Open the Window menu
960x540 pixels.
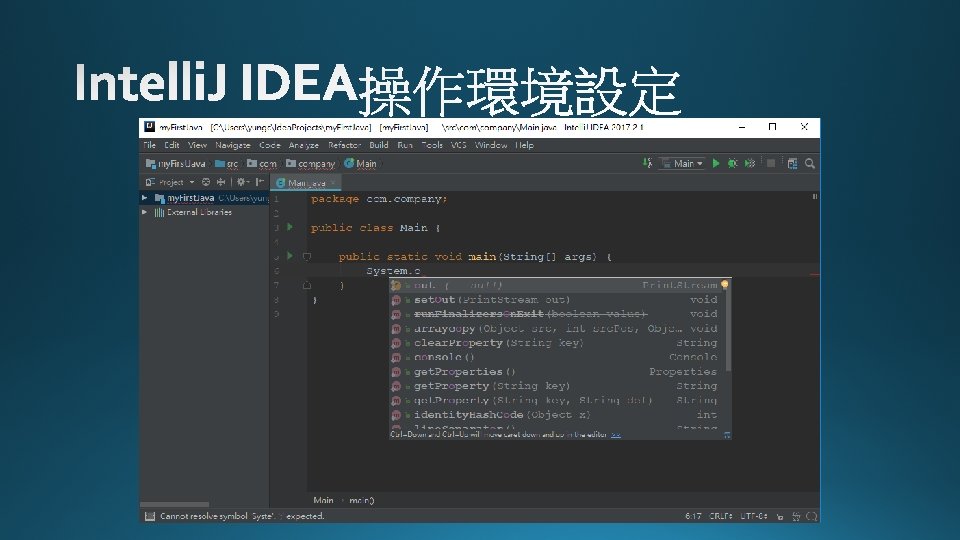(x=491, y=145)
